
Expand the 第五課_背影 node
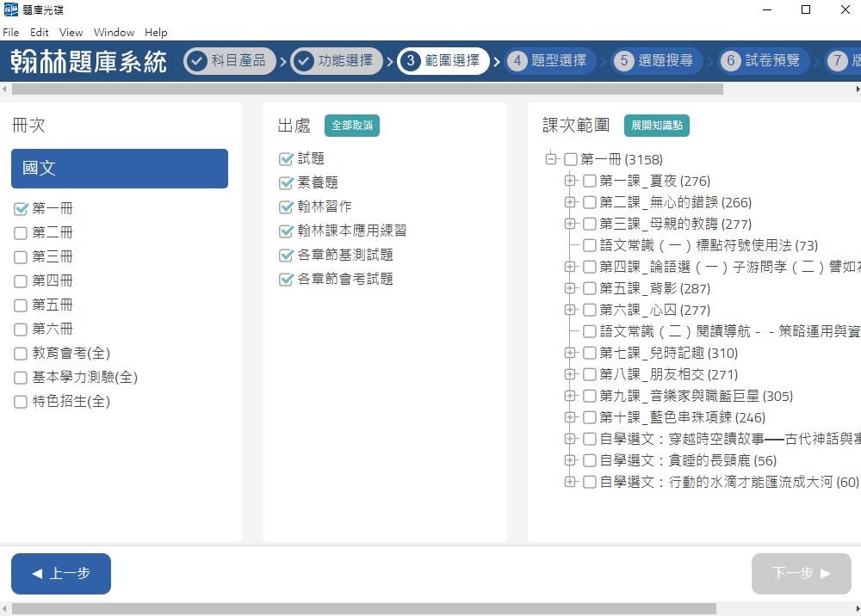[570, 288]
